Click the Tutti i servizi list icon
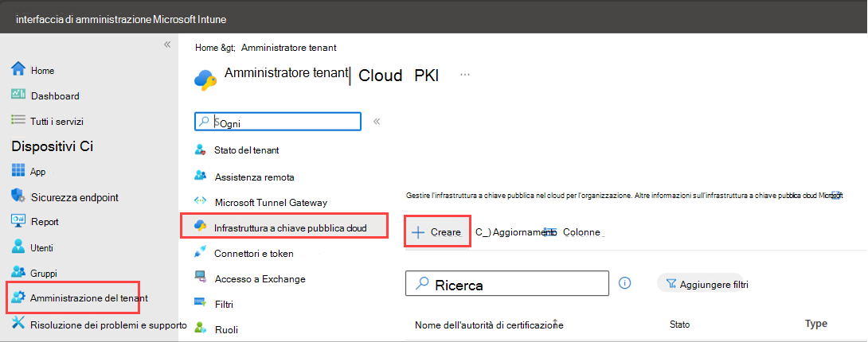Image resolution: width=868 pixels, height=342 pixels. click(x=18, y=119)
